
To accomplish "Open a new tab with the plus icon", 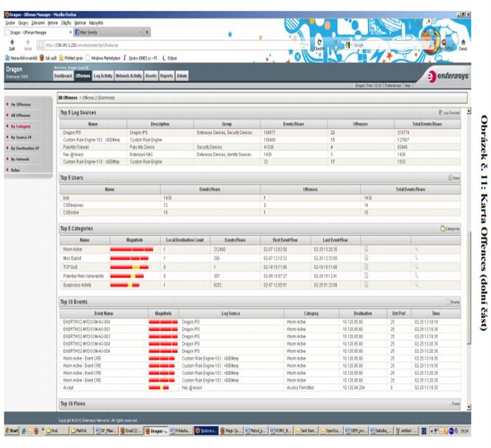I will pos(147,32).
